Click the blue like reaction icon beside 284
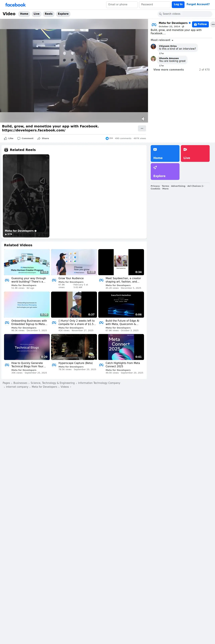 (x=107, y=138)
